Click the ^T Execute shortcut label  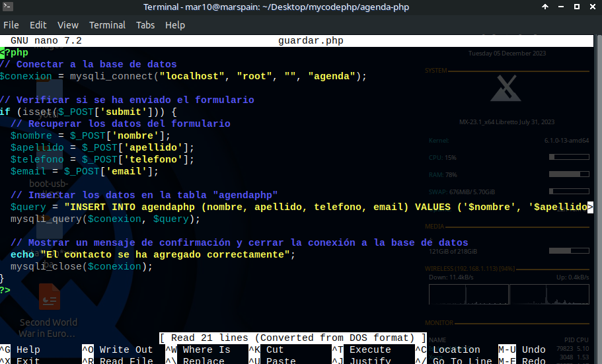(357, 350)
